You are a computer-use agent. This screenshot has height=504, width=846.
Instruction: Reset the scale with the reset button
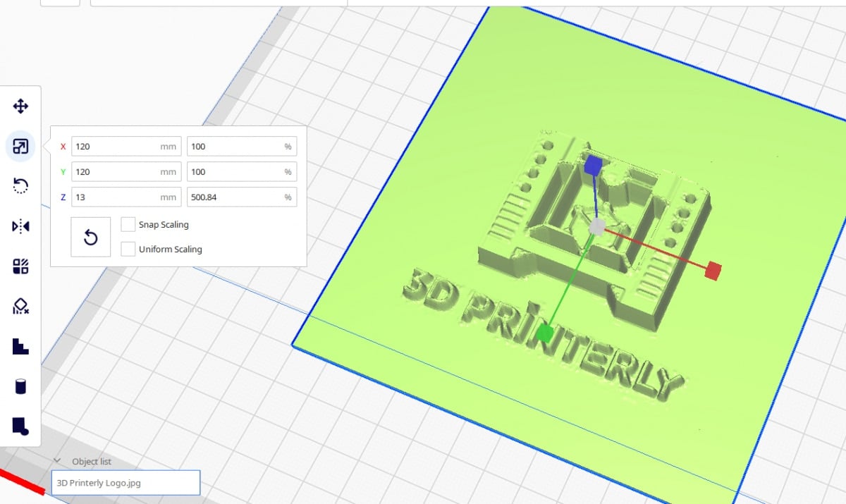click(x=91, y=237)
